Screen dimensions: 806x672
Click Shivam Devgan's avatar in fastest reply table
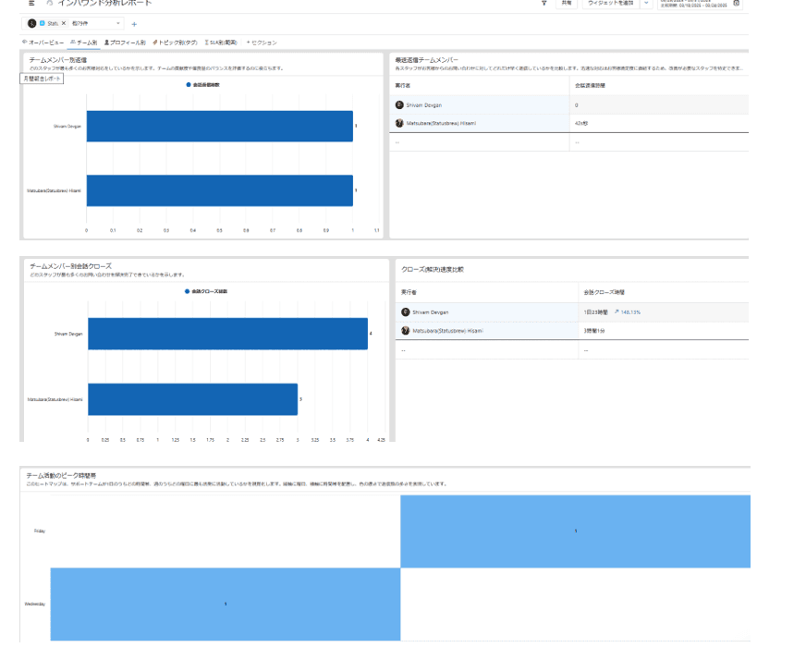click(x=399, y=105)
